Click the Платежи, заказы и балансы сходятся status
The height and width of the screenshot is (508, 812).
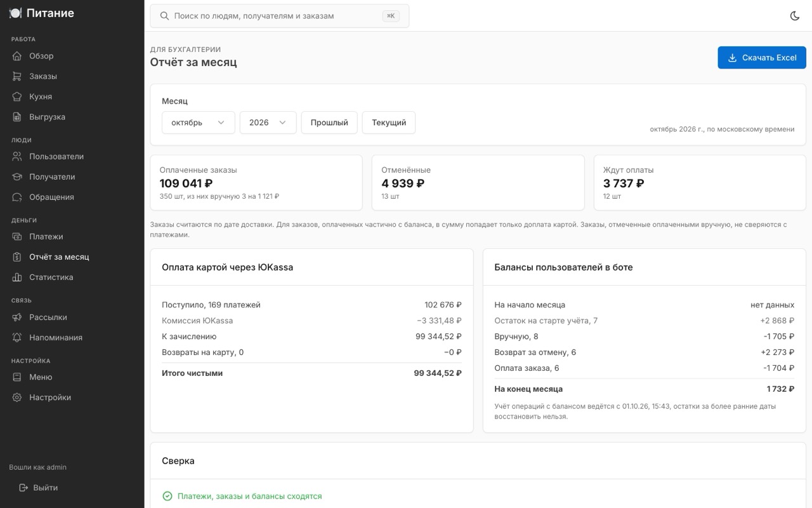[x=249, y=496]
